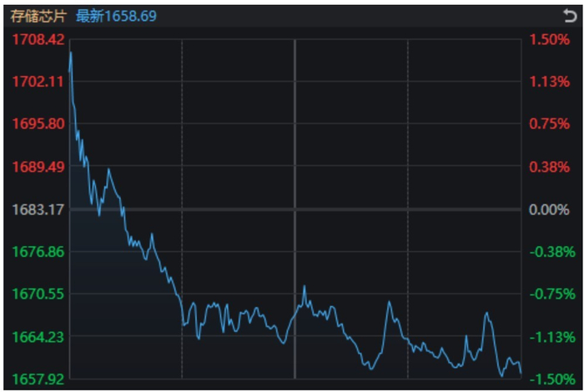Click the 1664.23 price axis label
This screenshot has width=584, height=392.
(x=38, y=337)
